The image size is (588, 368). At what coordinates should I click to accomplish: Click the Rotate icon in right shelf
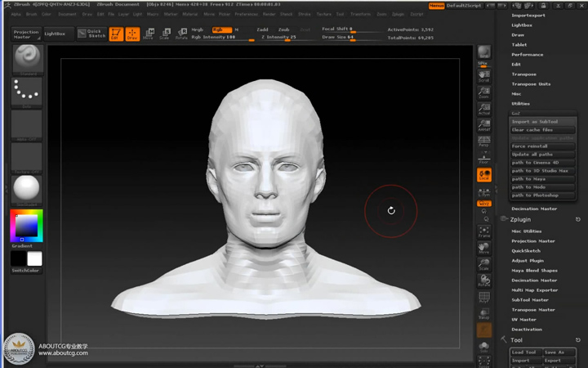[484, 280]
